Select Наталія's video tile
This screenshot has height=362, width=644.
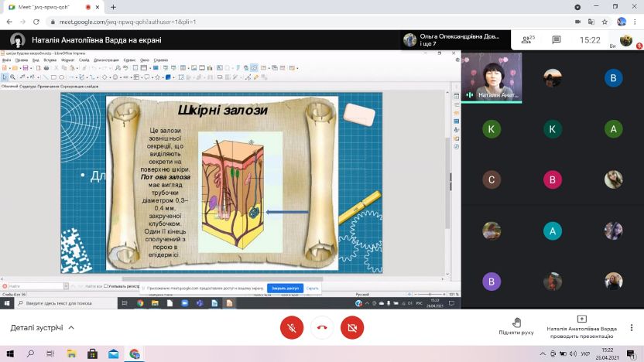[492, 77]
